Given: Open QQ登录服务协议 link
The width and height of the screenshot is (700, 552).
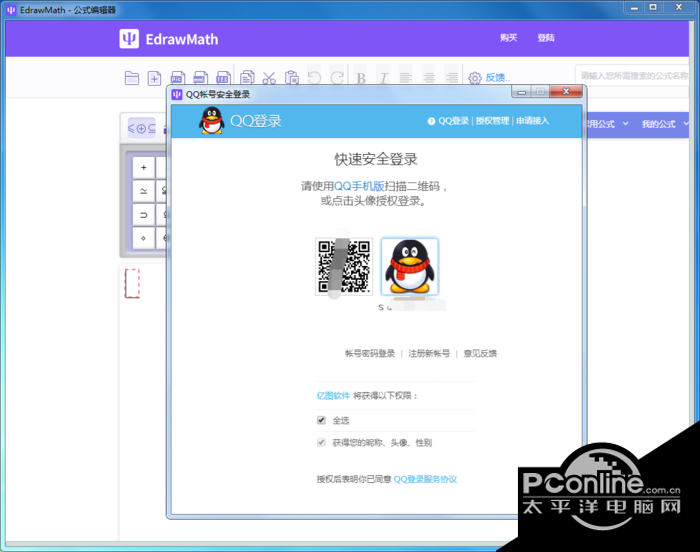Looking at the screenshot, I should [x=425, y=479].
